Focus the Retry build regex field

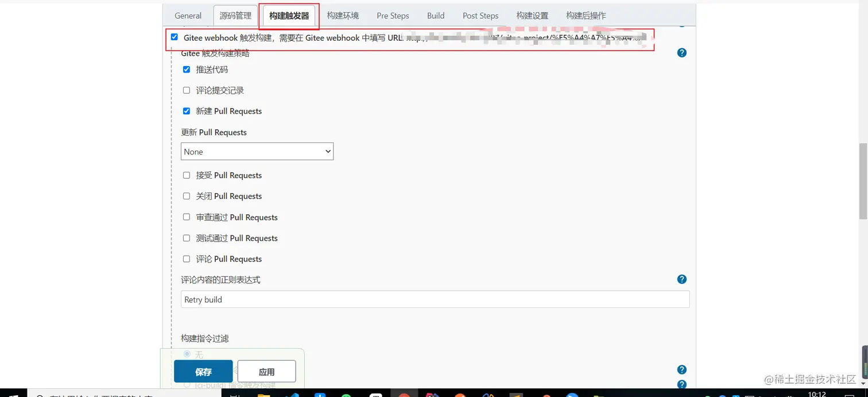(x=435, y=299)
